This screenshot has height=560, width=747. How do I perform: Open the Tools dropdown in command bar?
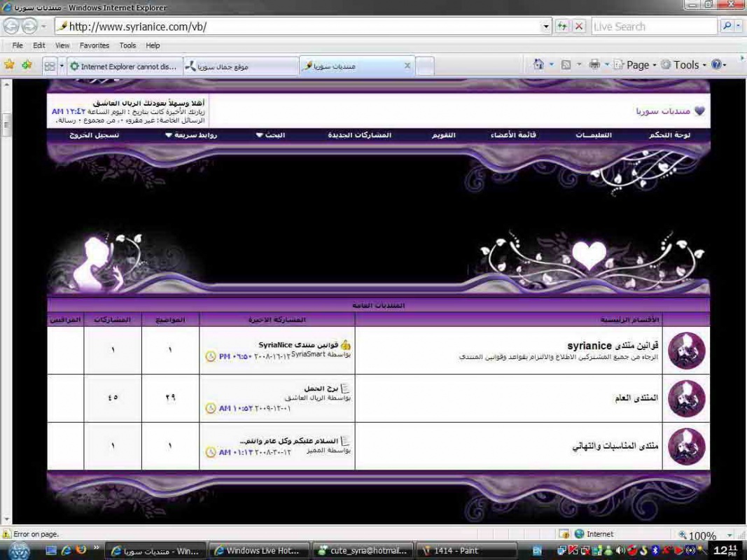[x=685, y=64]
